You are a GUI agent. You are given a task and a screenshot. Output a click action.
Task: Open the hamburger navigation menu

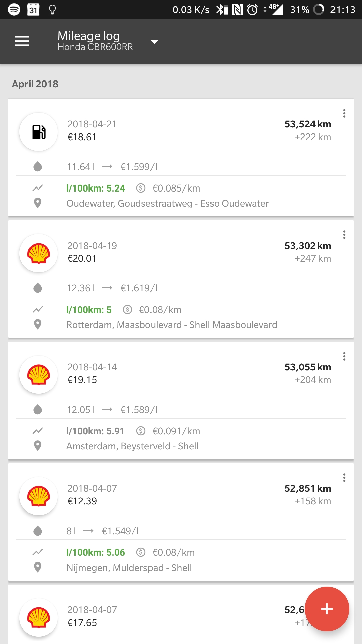(22, 41)
